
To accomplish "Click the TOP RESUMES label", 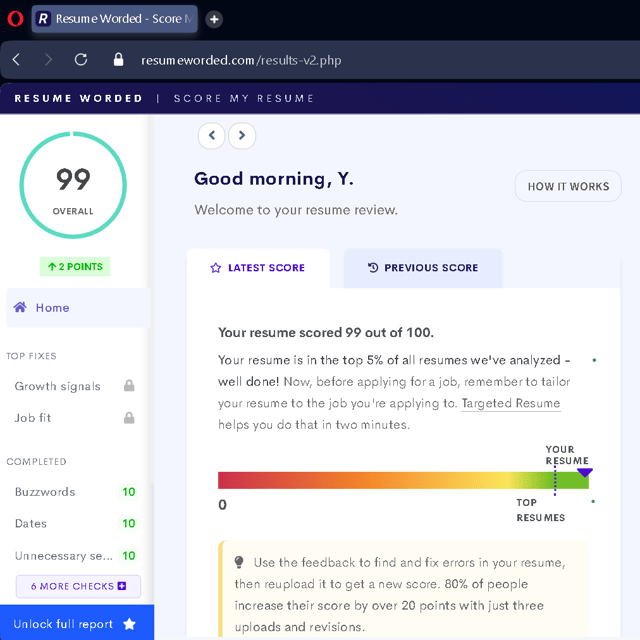I will click(540, 510).
